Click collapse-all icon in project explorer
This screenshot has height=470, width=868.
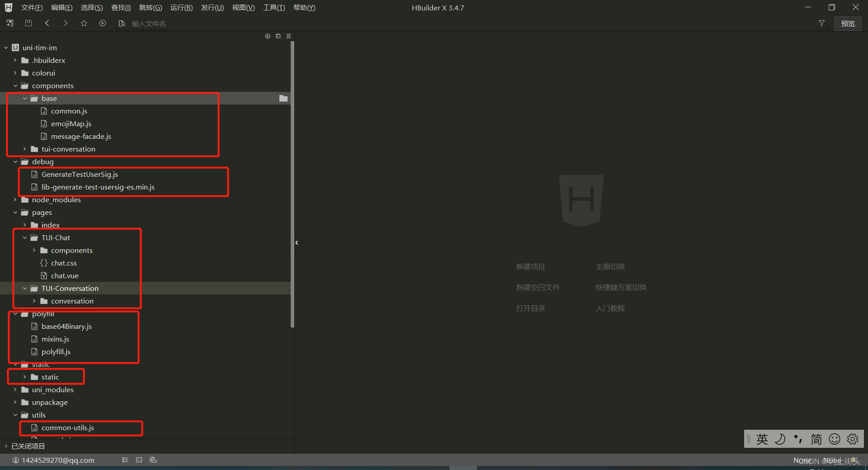278,36
